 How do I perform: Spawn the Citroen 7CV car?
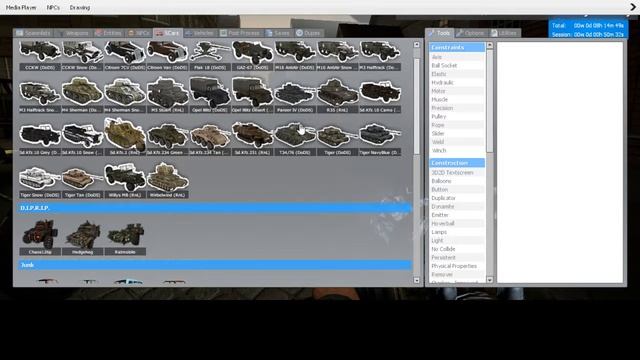(x=125, y=56)
